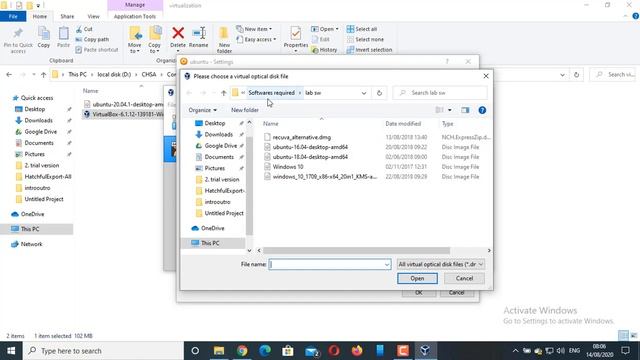Open the New item dropdown in the ribbon

pos(254,29)
